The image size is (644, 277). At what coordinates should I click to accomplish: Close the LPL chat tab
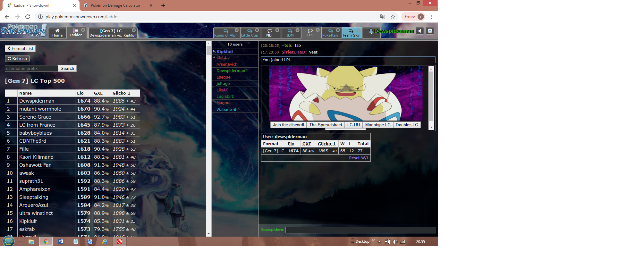(x=318, y=30)
